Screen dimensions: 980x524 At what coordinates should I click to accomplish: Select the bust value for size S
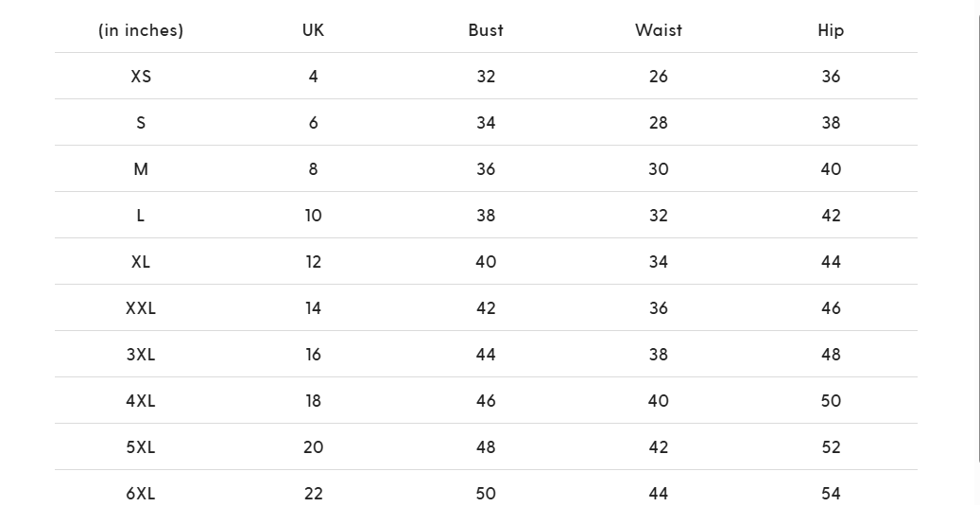pyautogui.click(x=486, y=123)
